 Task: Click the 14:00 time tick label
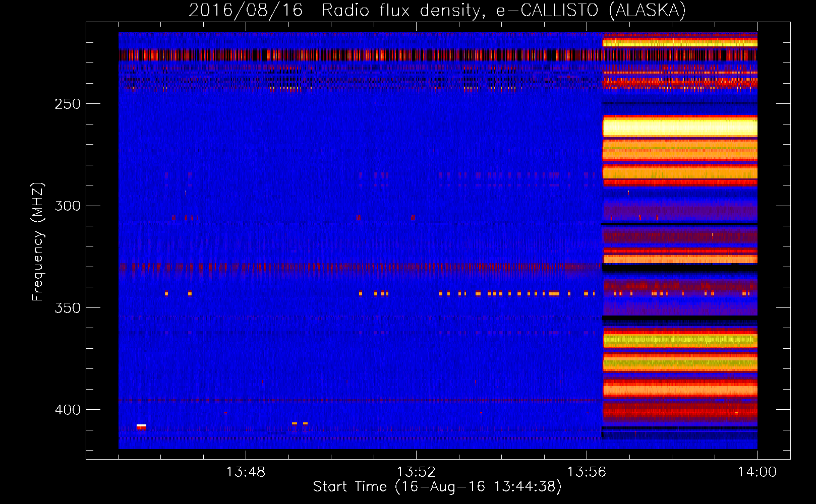tap(757, 472)
